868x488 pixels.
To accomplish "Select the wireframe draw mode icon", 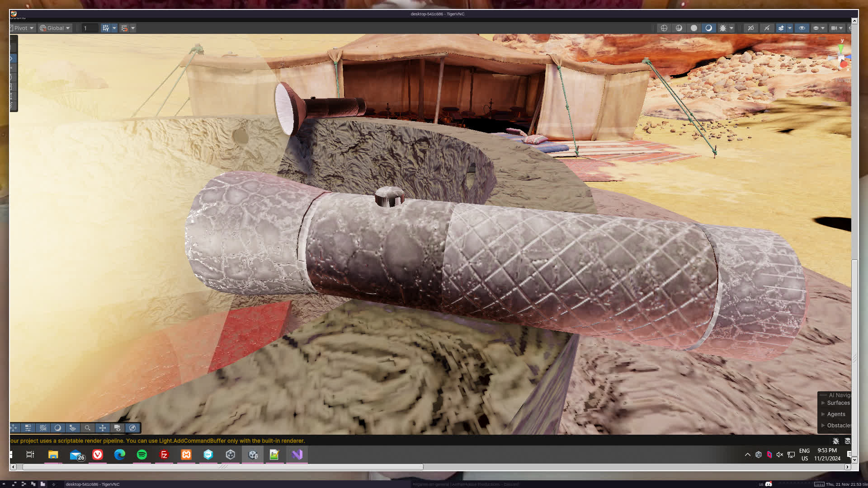I will click(664, 28).
